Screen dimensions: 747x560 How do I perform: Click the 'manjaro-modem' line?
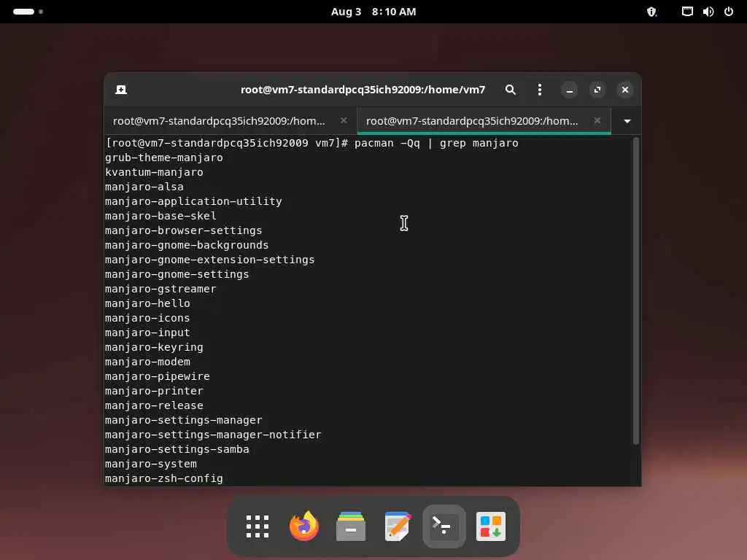(x=147, y=362)
